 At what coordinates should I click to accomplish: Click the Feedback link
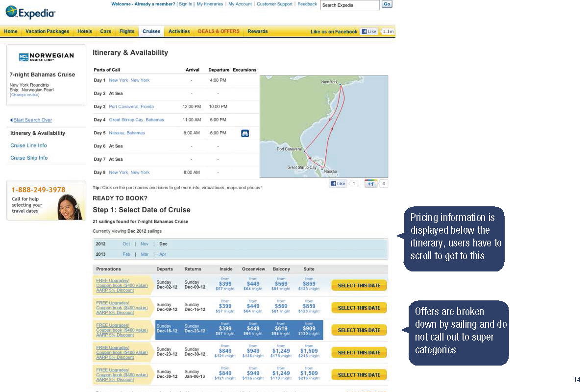(x=307, y=4)
